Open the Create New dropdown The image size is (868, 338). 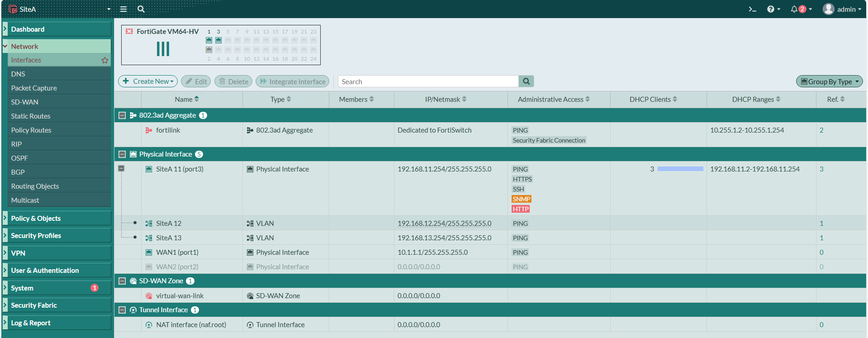(x=148, y=81)
